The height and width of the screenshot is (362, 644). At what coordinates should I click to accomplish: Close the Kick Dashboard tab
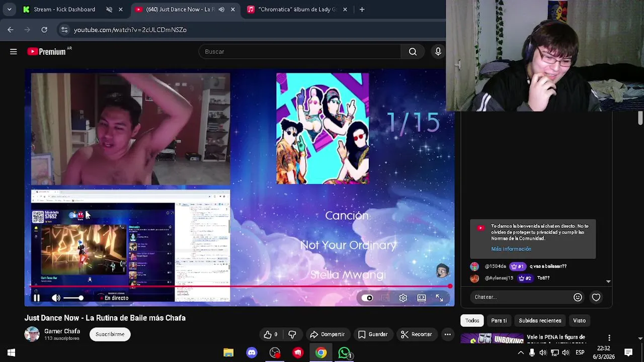click(121, 10)
